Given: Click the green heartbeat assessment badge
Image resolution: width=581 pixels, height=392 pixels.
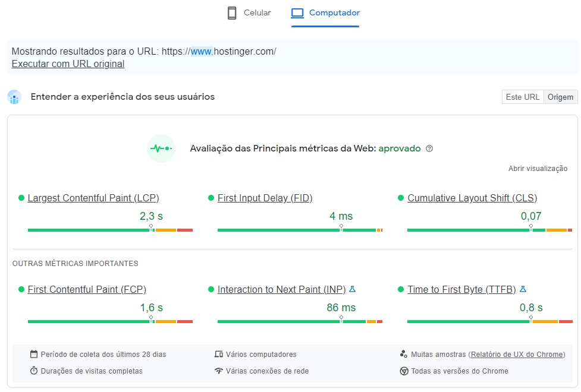Looking at the screenshot, I should pyautogui.click(x=161, y=148).
